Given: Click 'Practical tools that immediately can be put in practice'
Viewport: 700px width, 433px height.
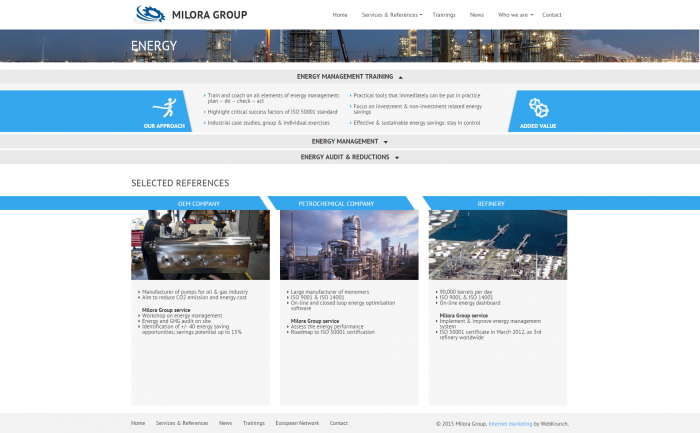Looking at the screenshot, I should click(x=417, y=96).
